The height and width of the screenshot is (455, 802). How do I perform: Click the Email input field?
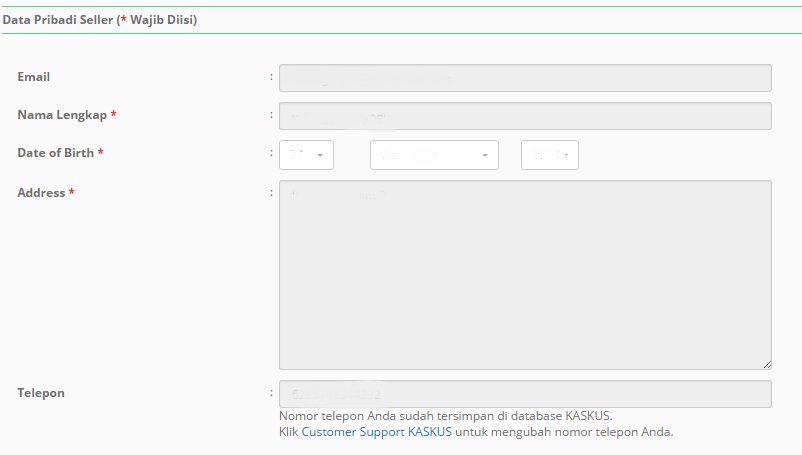click(525, 78)
